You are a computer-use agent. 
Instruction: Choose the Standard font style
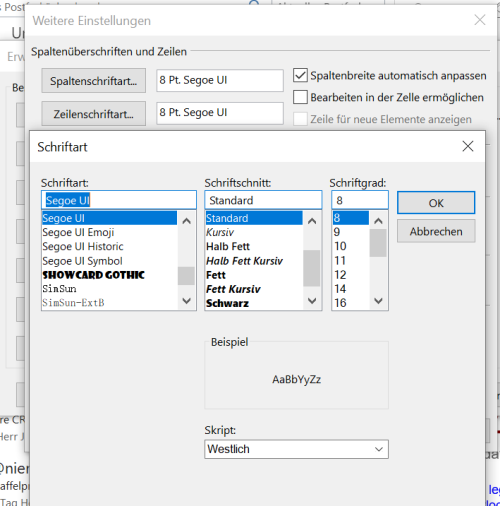tap(254, 218)
